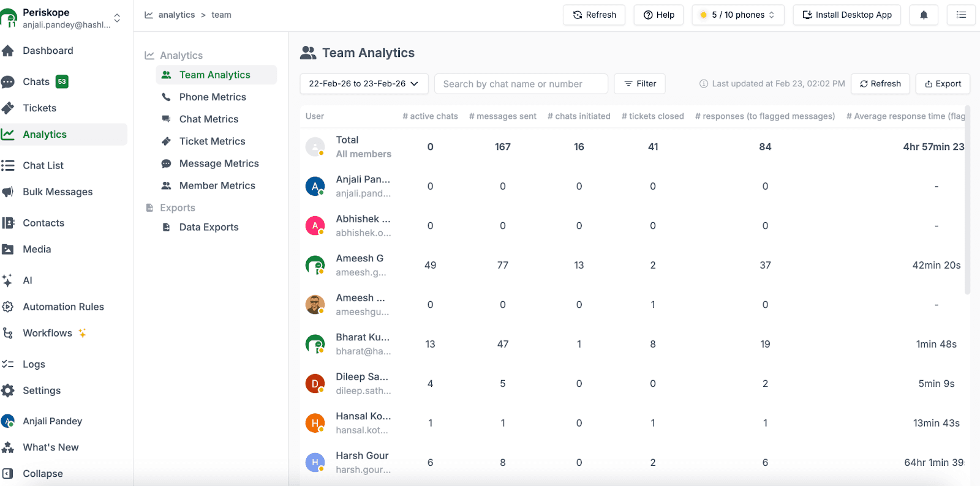Viewport: 980px width, 486px height.
Task: Click the AI sparkle icon
Action: (8, 280)
